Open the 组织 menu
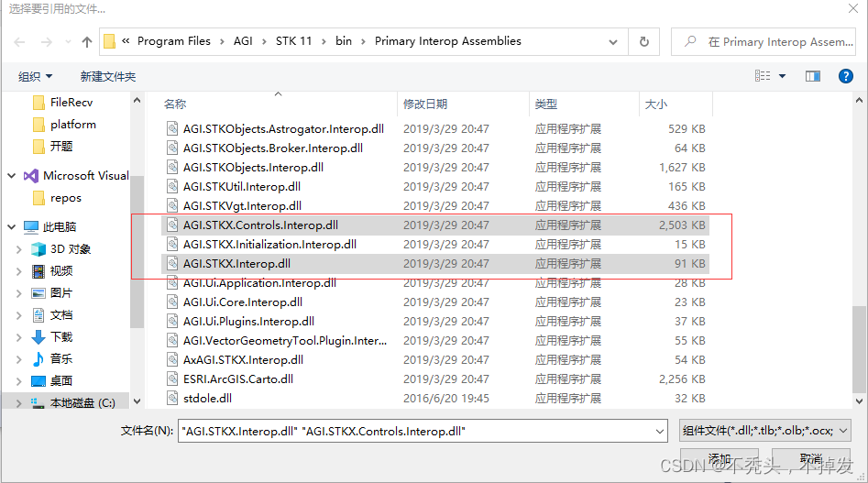The width and height of the screenshot is (868, 483). (x=35, y=76)
